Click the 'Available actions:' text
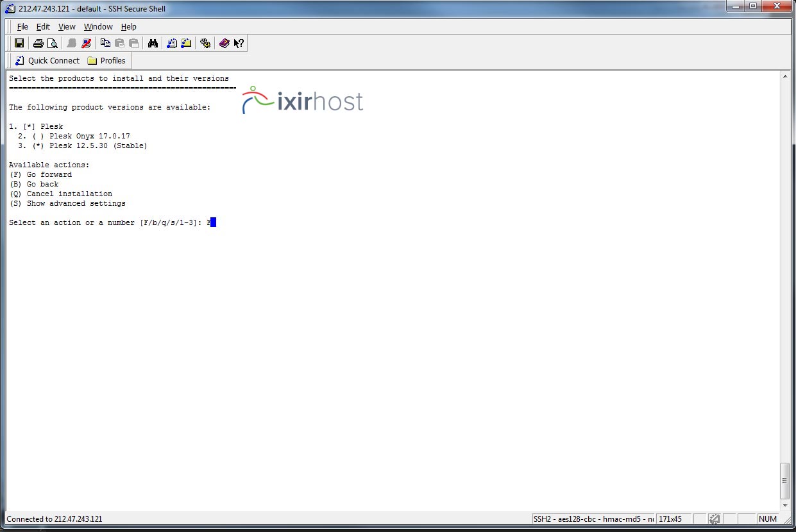Image resolution: width=796 pixels, height=532 pixels. 49,165
